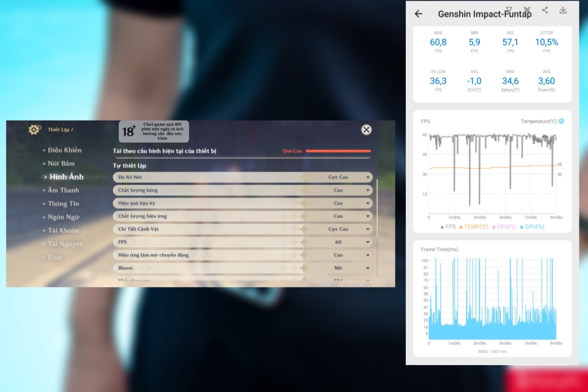Click the Quá Cao device load bar
588x392 pixels.
click(x=338, y=151)
